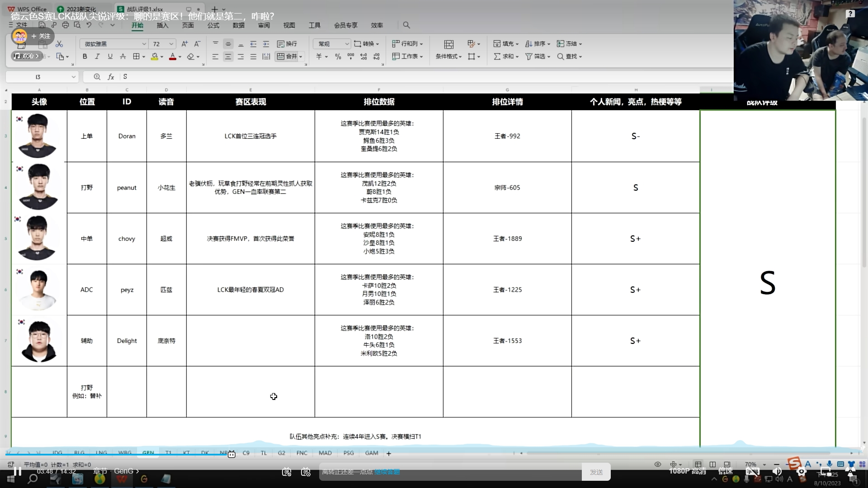Open Print Preview from quick access toolbar
Viewport: 868px width, 488px height.
point(77,25)
